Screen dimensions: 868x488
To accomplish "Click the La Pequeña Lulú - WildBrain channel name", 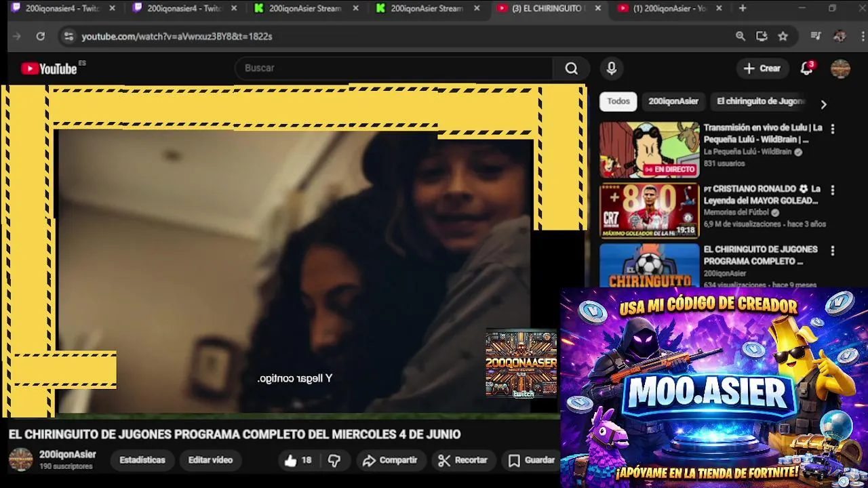I will (747, 152).
